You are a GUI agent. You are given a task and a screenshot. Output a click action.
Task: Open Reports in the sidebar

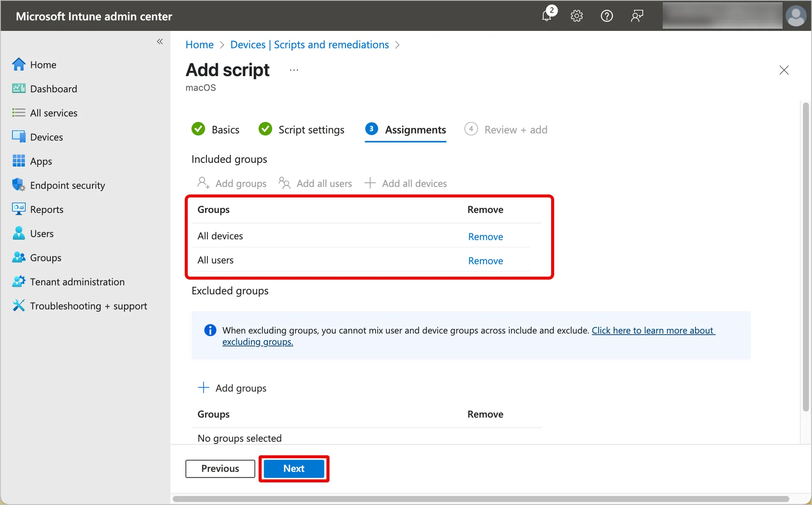46,209
